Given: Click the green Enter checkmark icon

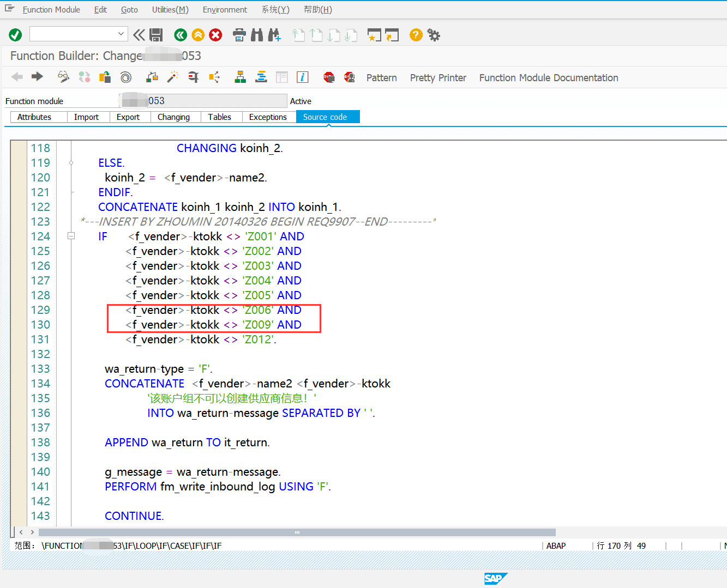Looking at the screenshot, I should (15, 35).
